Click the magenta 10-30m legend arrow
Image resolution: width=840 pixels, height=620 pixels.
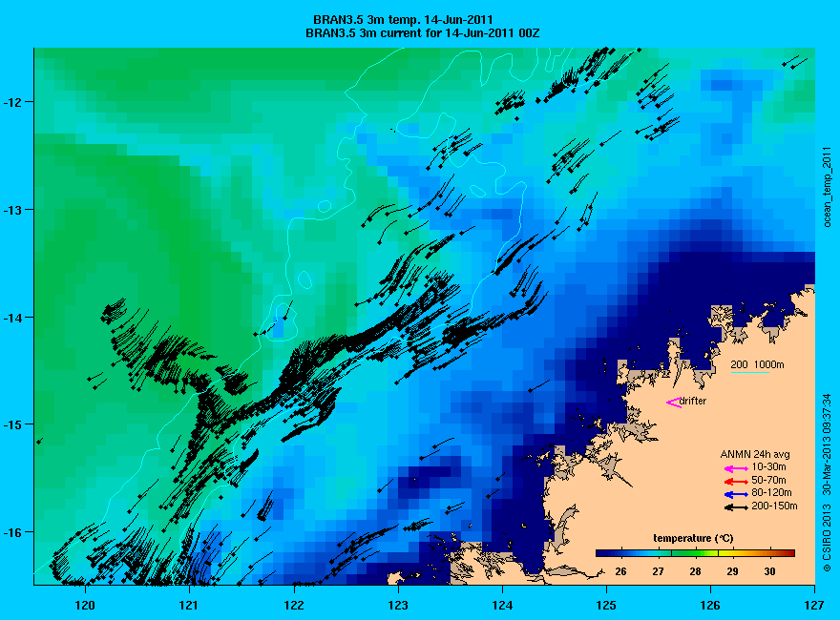point(736,468)
